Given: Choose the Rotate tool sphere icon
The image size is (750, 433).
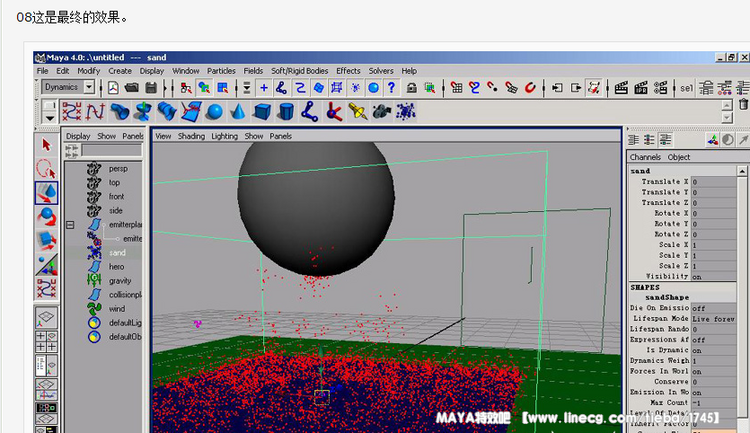Looking at the screenshot, I should [x=46, y=217].
